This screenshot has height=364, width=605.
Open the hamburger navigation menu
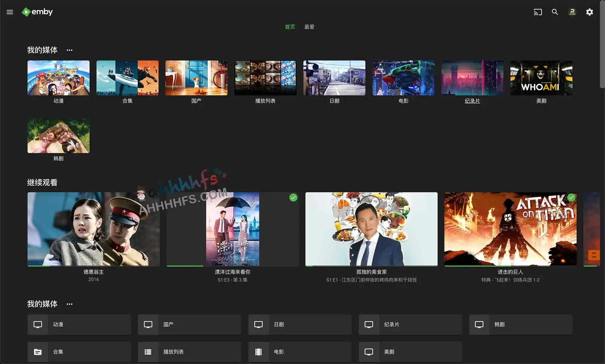10,12
